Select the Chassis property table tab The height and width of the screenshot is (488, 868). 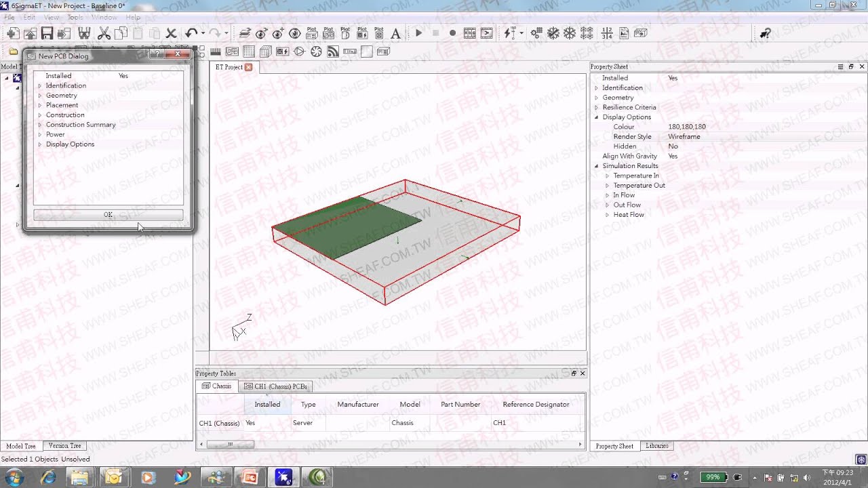point(217,386)
